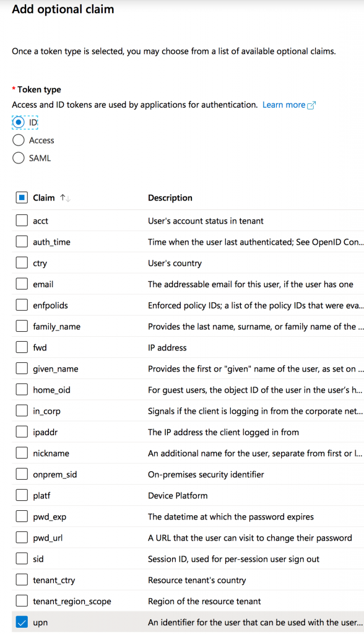
Task: Sort by the Claim column header
Action: (x=44, y=198)
